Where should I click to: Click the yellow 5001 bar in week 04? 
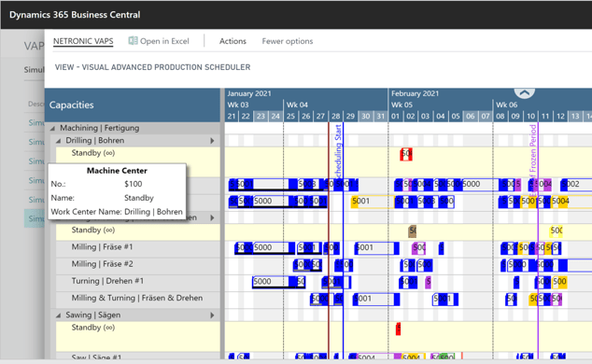click(372, 202)
